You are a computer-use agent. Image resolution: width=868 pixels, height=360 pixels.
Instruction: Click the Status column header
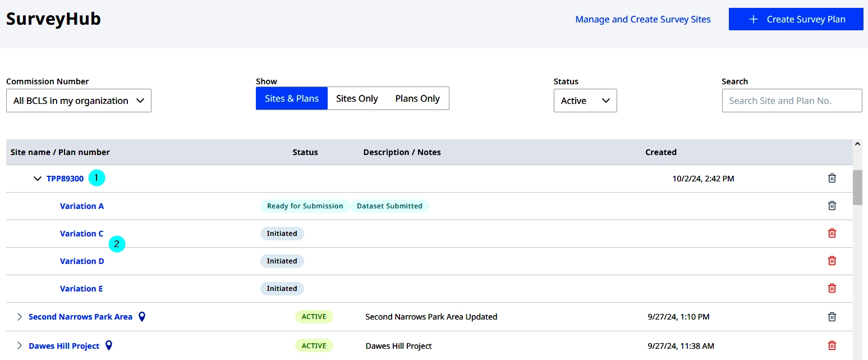[305, 152]
